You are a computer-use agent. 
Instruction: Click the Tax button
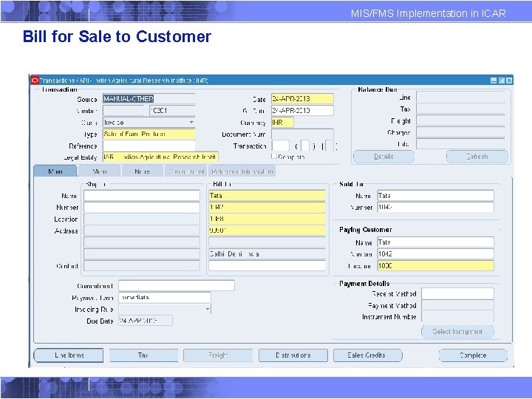[143, 355]
